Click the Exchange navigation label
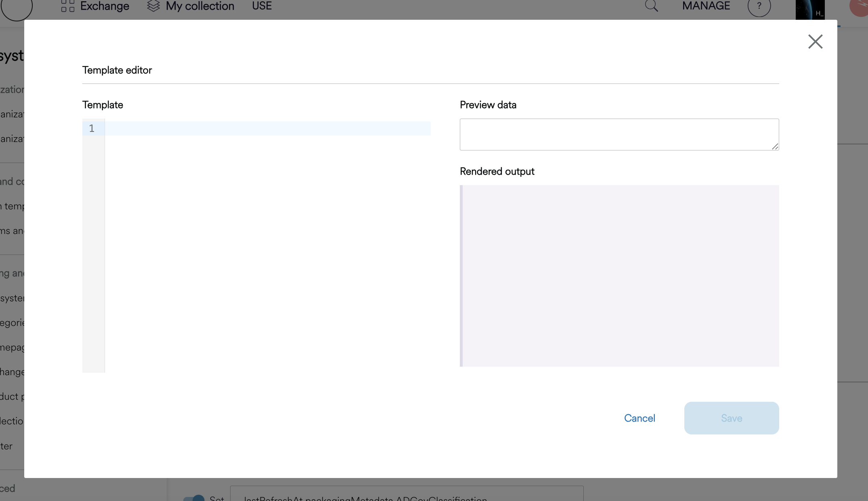 point(105,6)
